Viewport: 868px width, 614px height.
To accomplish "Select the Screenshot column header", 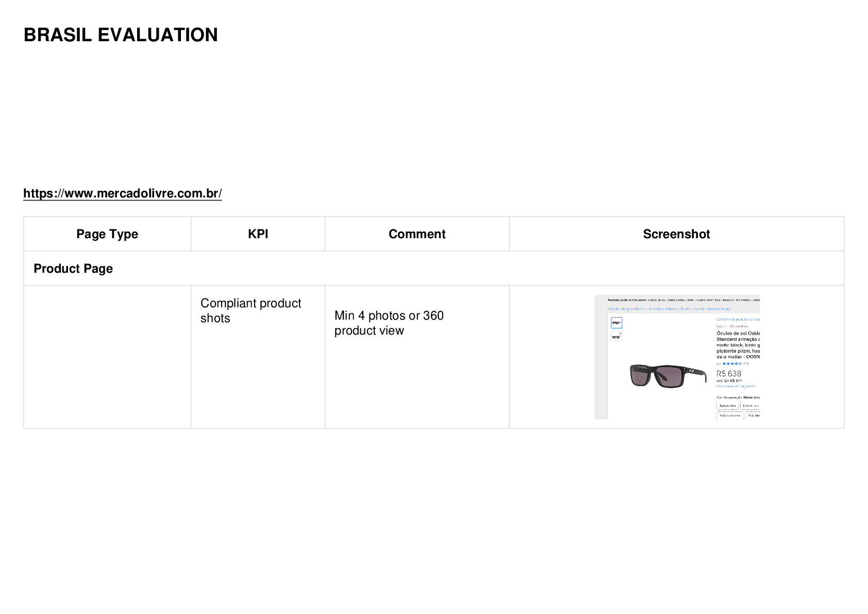I will (677, 234).
